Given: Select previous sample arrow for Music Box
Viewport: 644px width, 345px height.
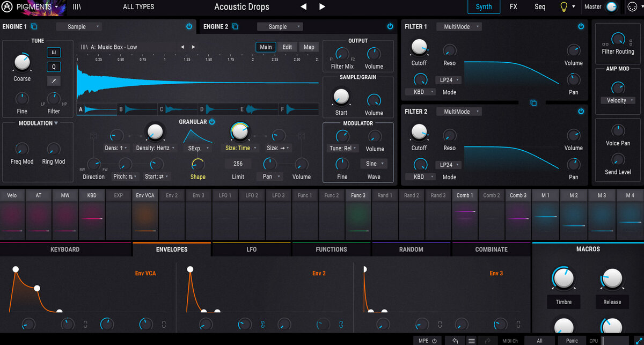Looking at the screenshot, I should (x=182, y=47).
